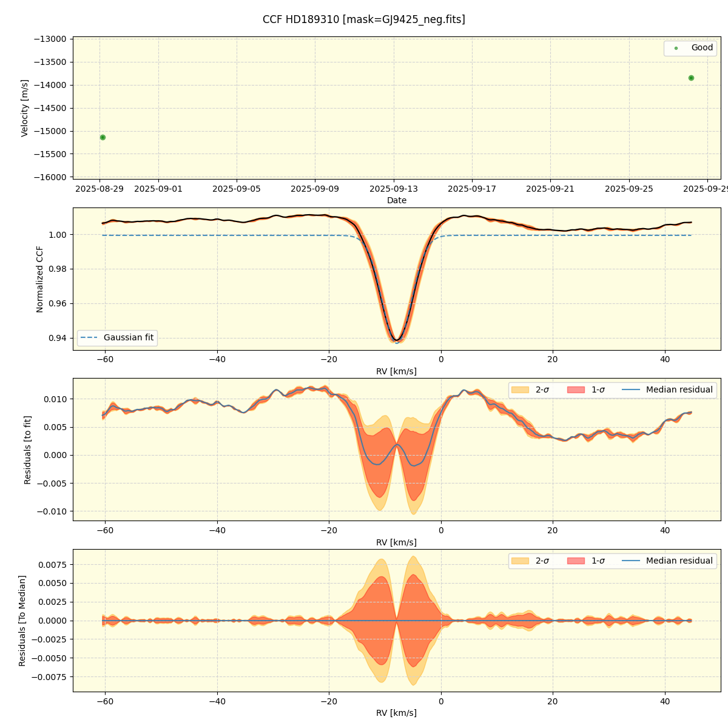Click the 1-σ legend swatch in 'Residuals [to fit]' panel
The image size is (728, 728).
[576, 389]
